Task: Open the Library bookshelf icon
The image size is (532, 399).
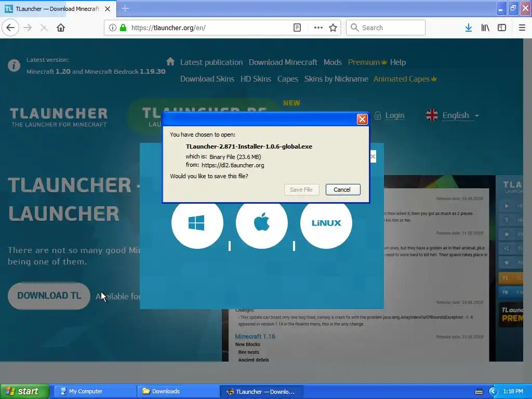Action: pos(485,28)
